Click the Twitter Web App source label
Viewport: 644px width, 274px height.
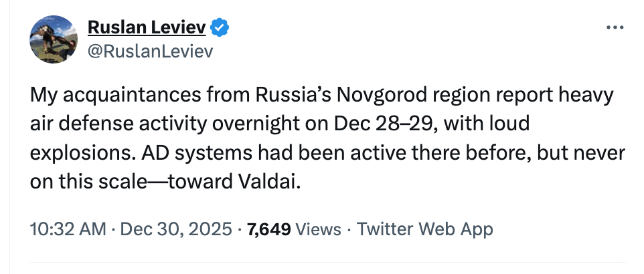(x=425, y=229)
